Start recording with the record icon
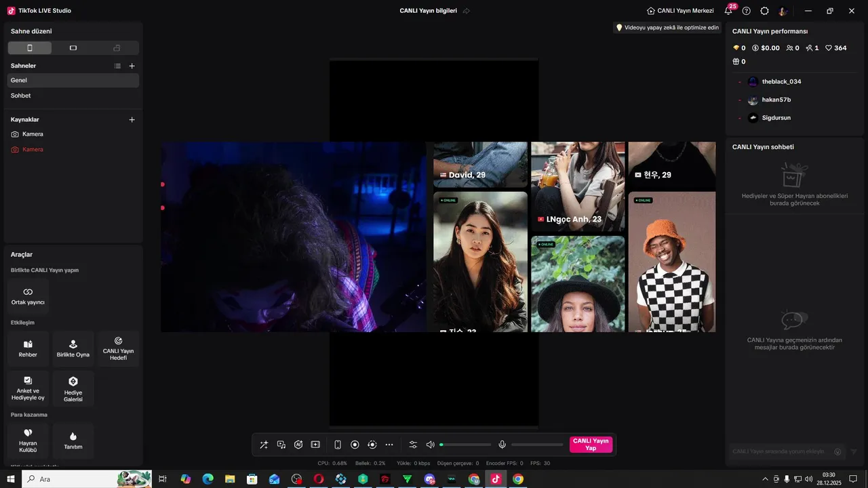This screenshot has width=868, height=488. (x=355, y=445)
